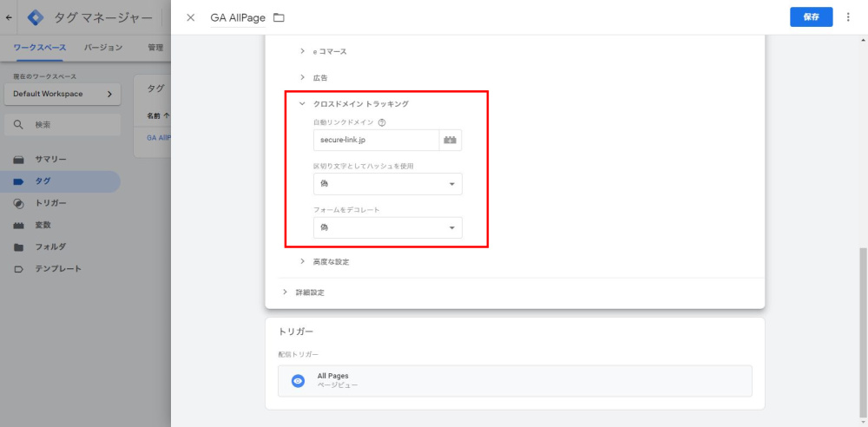Image resolution: width=868 pixels, height=427 pixels.
Task: Click the folder icon beside GA AllPage title
Action: [x=279, y=17]
